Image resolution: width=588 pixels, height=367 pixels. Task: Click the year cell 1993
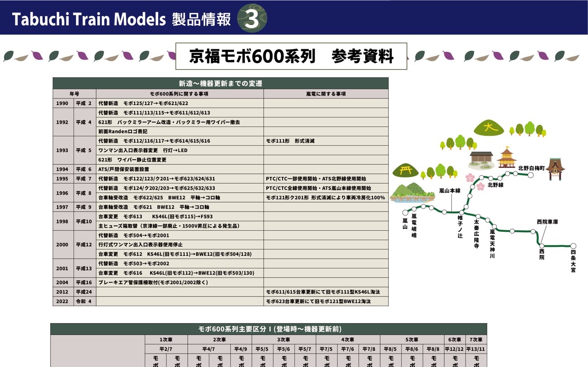click(63, 150)
